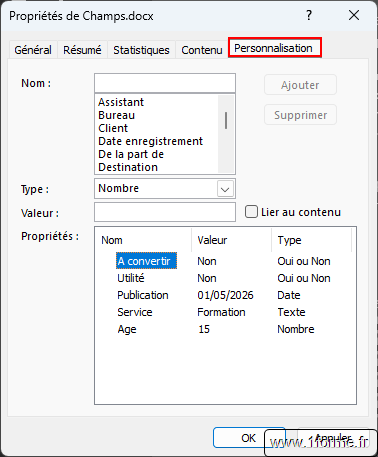Select the Age property row
The image size is (378, 457).
click(224, 329)
